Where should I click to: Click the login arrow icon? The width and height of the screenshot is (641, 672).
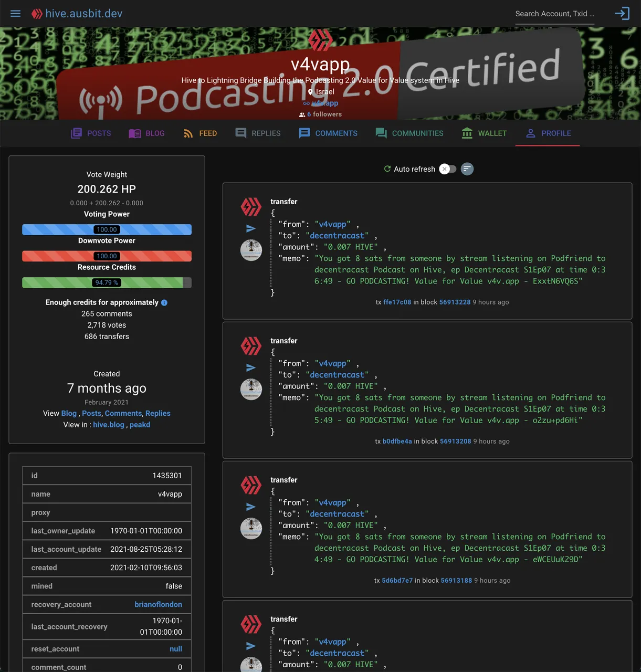point(622,14)
